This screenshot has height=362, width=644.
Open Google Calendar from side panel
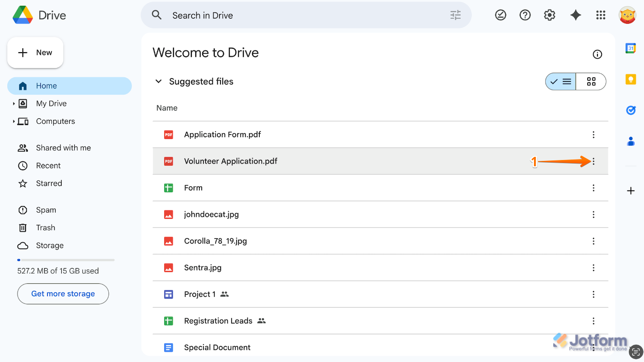631,48
